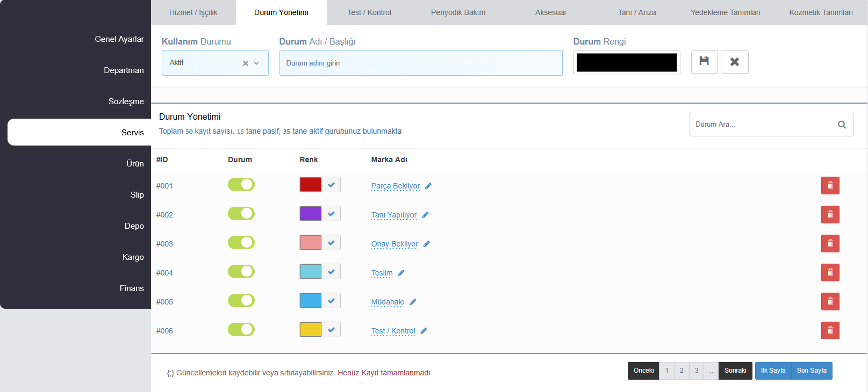Open Departman in sidebar
868x392 pixels.
click(124, 70)
